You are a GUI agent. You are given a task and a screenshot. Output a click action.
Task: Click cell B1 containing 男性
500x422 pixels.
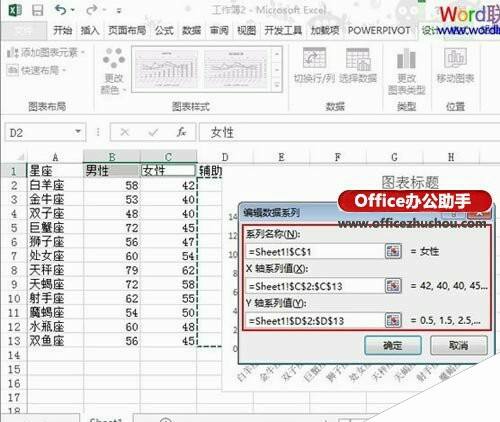click(x=112, y=171)
